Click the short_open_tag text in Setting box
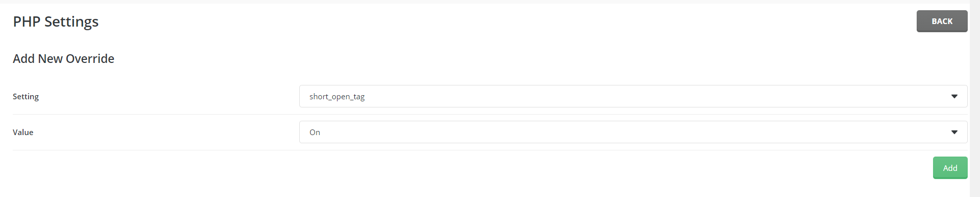980x197 pixels. tap(337, 97)
